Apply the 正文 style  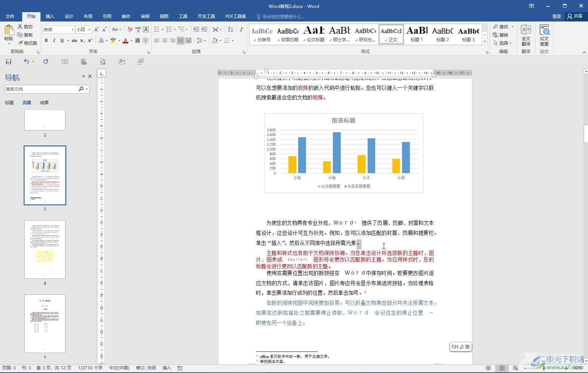point(391,34)
